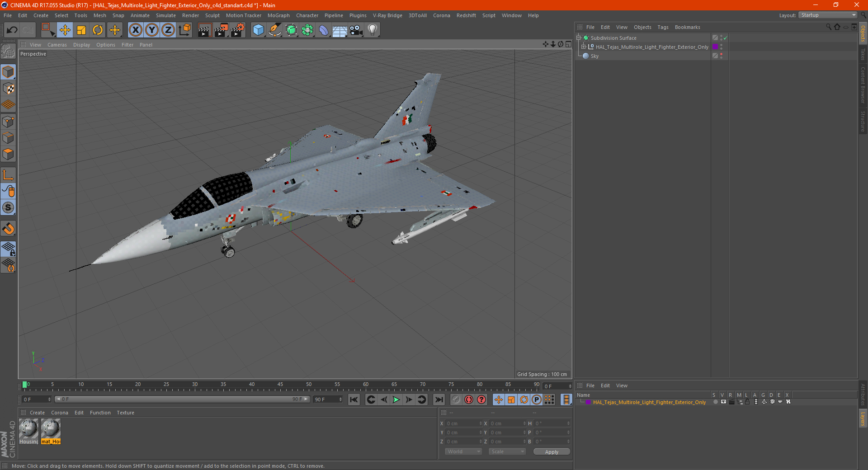Select the Live Selection tool
868x470 pixels.
tap(48, 30)
